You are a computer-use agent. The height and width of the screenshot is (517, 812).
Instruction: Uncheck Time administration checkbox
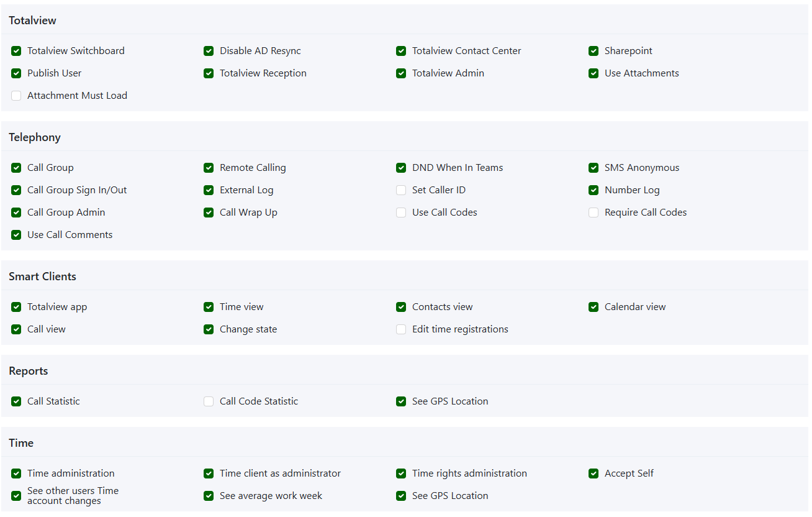[16, 474]
